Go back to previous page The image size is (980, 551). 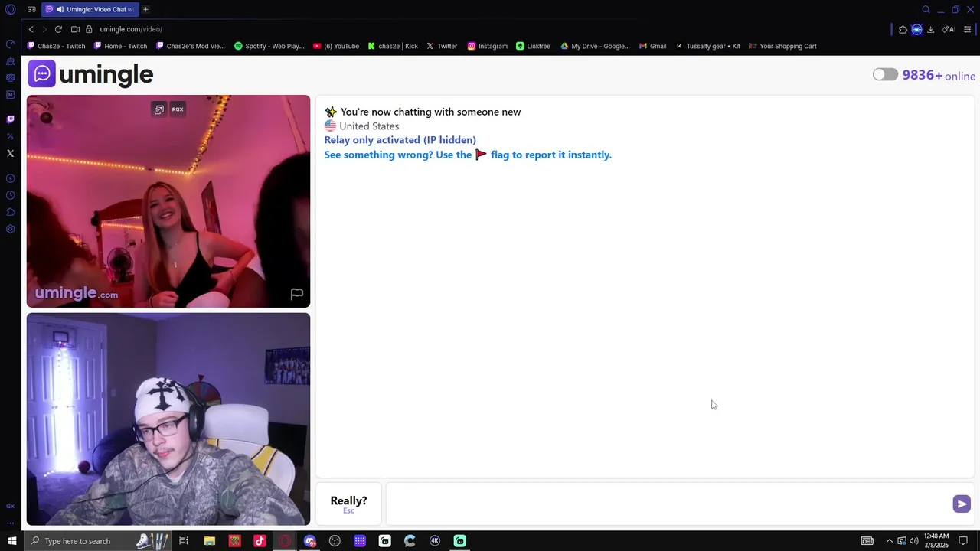(x=31, y=29)
